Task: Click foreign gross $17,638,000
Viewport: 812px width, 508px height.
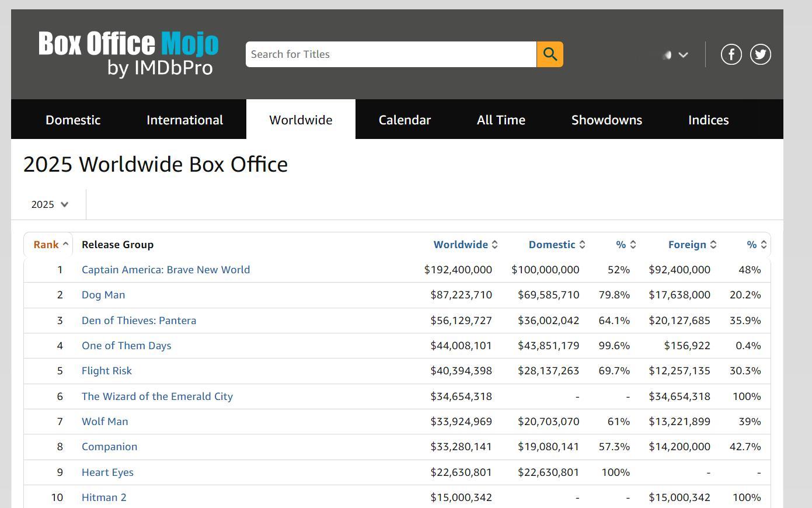Action: [679, 295]
